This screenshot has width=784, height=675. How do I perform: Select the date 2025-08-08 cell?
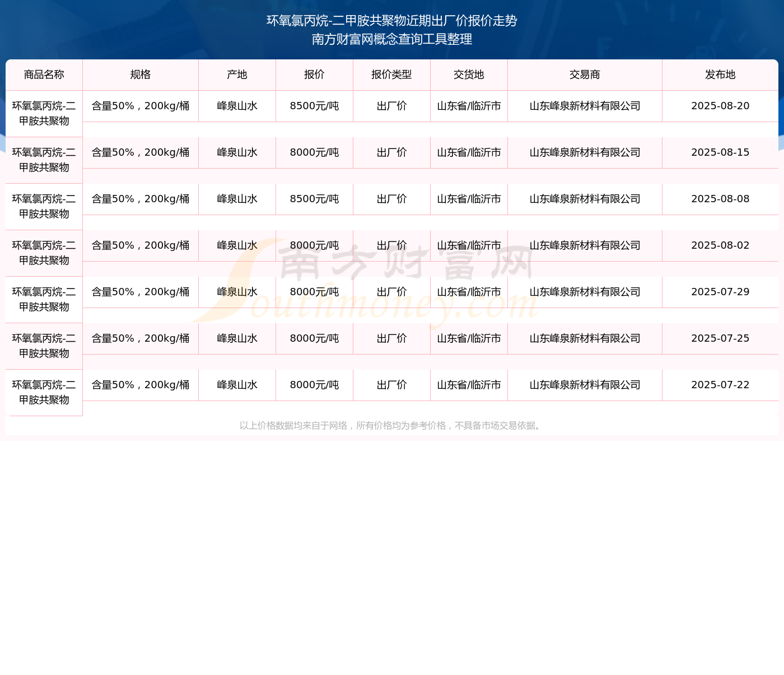(x=720, y=199)
